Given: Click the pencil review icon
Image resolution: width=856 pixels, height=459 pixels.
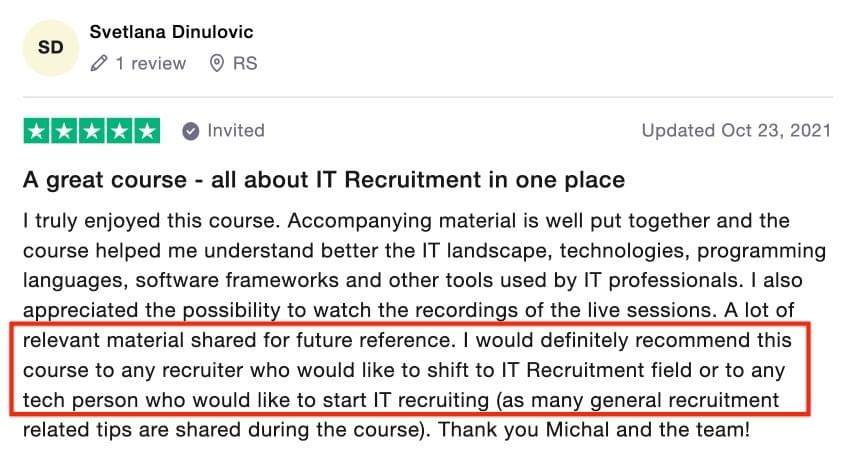Looking at the screenshot, I should pyautogui.click(x=99, y=63).
